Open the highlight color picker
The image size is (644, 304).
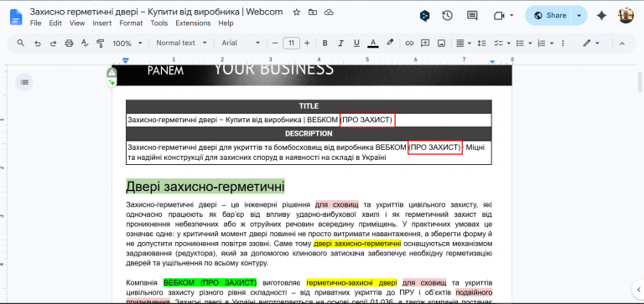click(x=390, y=43)
